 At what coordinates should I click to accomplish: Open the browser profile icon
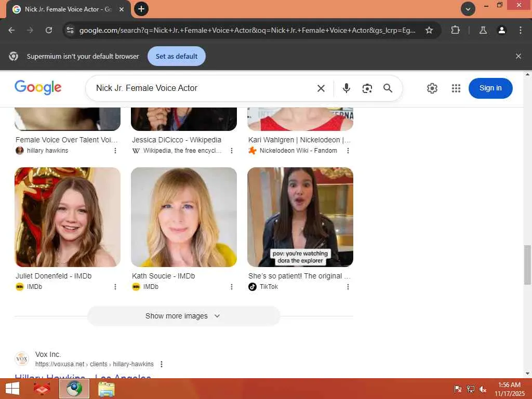pos(502,30)
